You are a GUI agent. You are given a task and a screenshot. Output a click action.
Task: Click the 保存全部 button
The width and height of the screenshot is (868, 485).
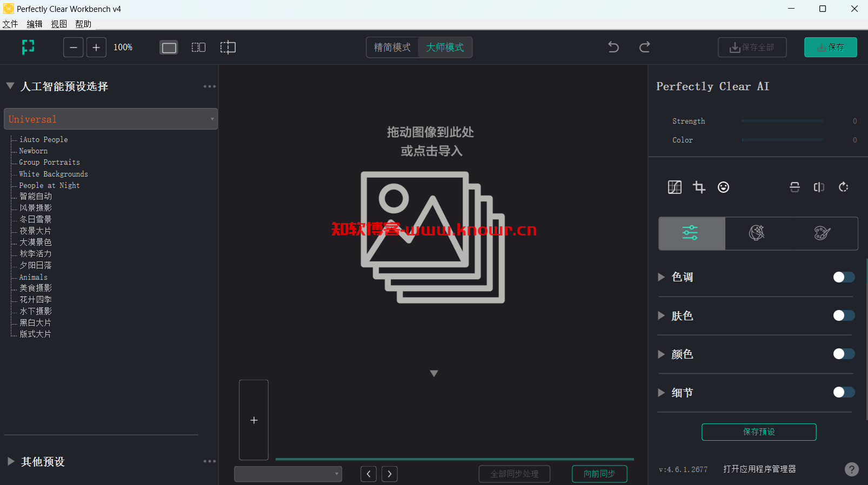click(752, 48)
